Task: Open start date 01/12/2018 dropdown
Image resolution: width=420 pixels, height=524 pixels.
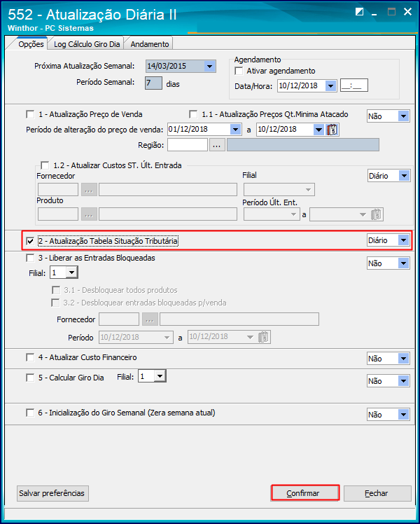Action: [236, 130]
